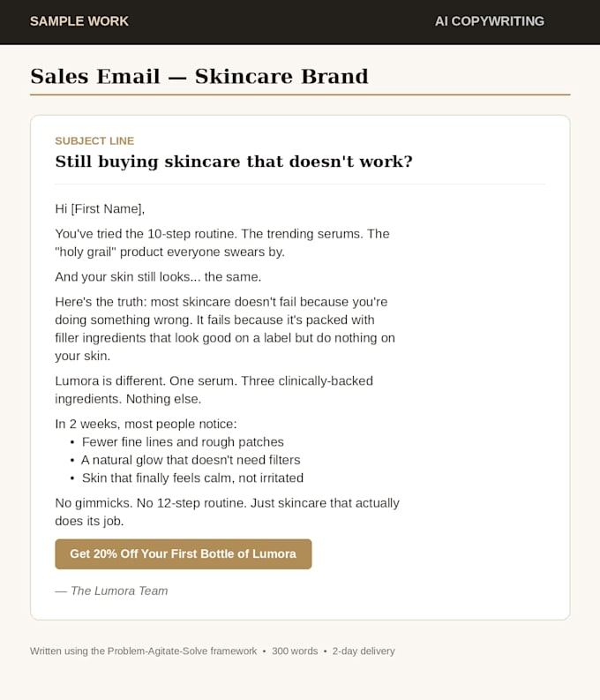The image size is (600, 700).
Task: Click the Get 20% Off Lumora button
Action: click(184, 553)
